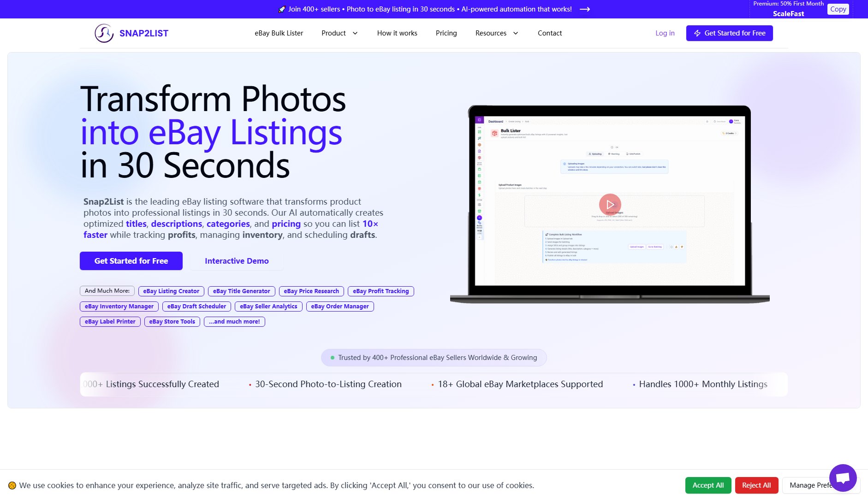Click the Snap2List logo icon
Image resolution: width=868 pixels, height=501 pixels.
pos(104,33)
